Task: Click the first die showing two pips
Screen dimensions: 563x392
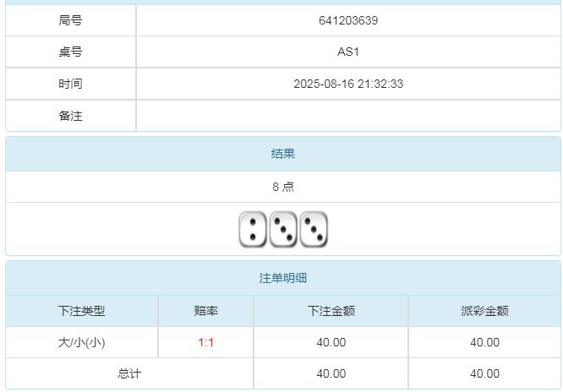Action: pos(253,230)
